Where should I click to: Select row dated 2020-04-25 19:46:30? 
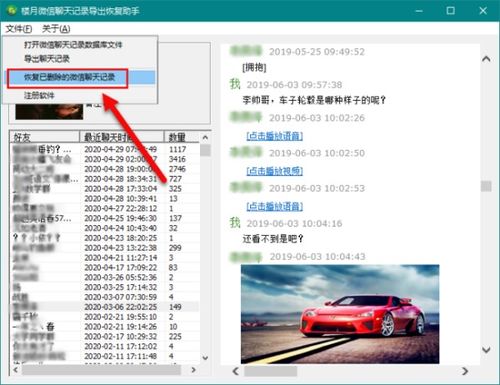105,218
